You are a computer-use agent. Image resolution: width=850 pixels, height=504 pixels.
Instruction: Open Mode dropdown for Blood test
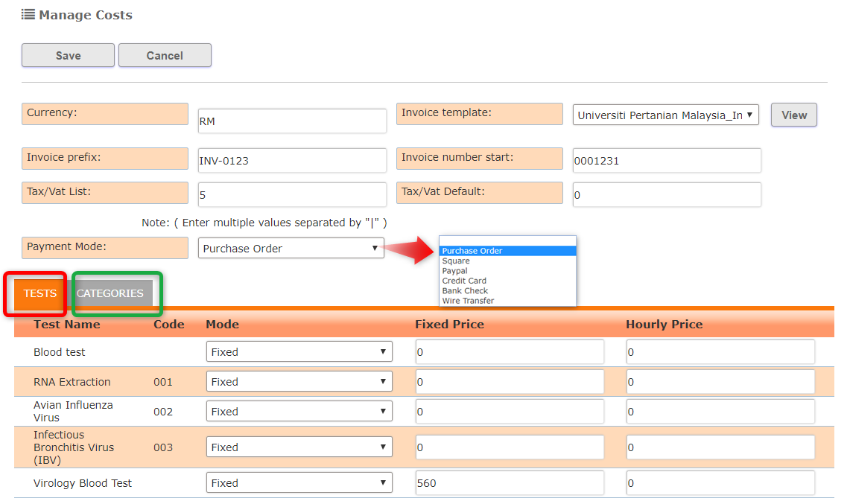(299, 351)
